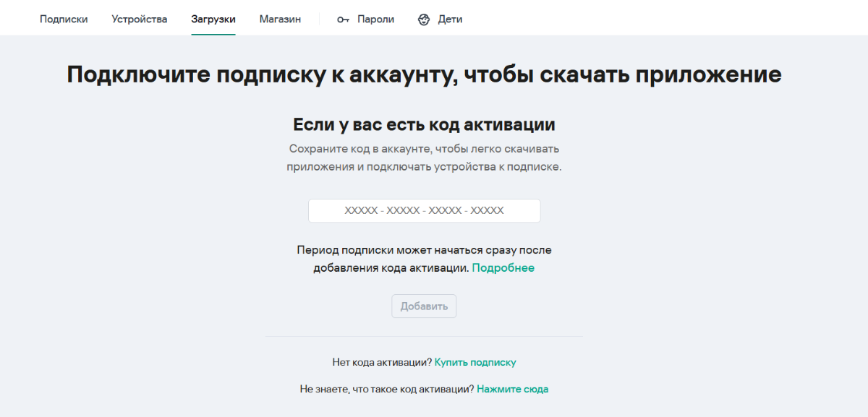Click the text Период подписки может начаться

click(424, 259)
